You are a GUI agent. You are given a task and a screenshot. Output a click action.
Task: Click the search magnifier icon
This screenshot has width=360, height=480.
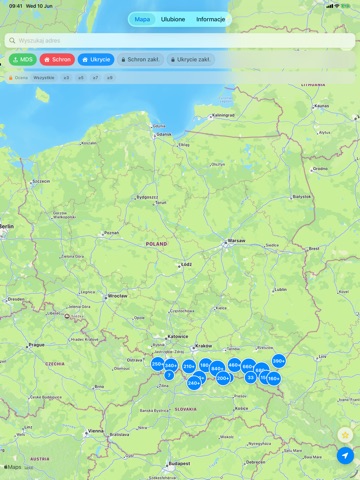coord(12,41)
